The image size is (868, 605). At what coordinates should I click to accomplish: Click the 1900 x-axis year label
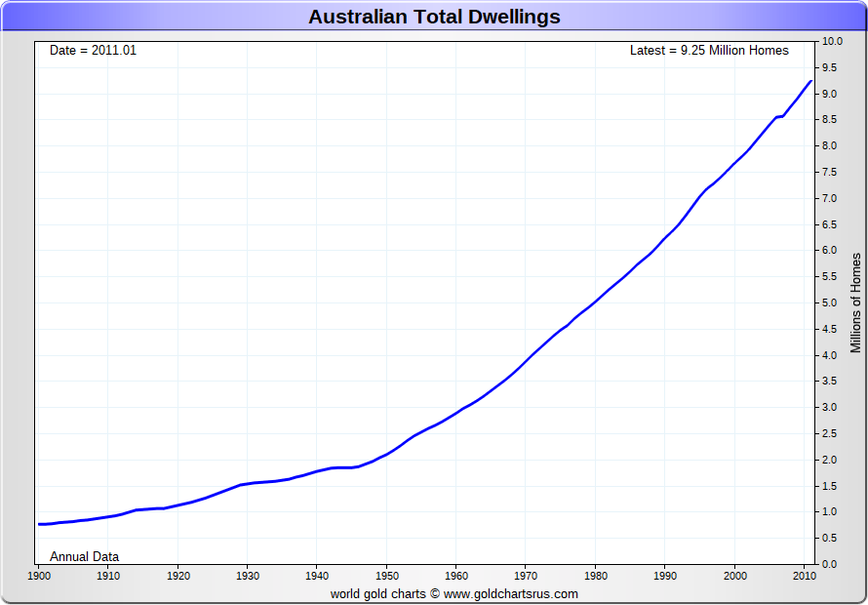click(38, 576)
